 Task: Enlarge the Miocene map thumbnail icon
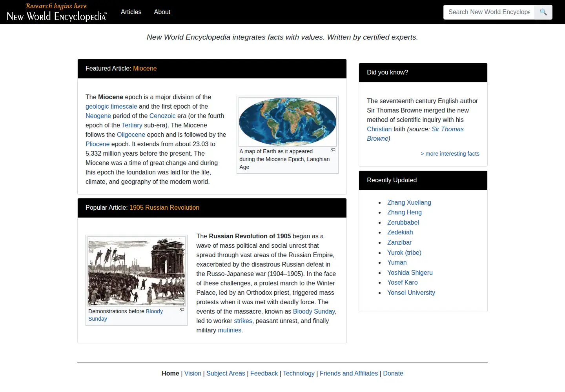(x=333, y=150)
